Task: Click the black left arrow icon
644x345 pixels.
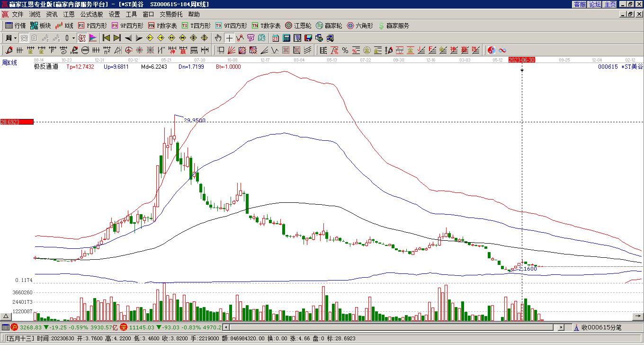Action: [128, 38]
